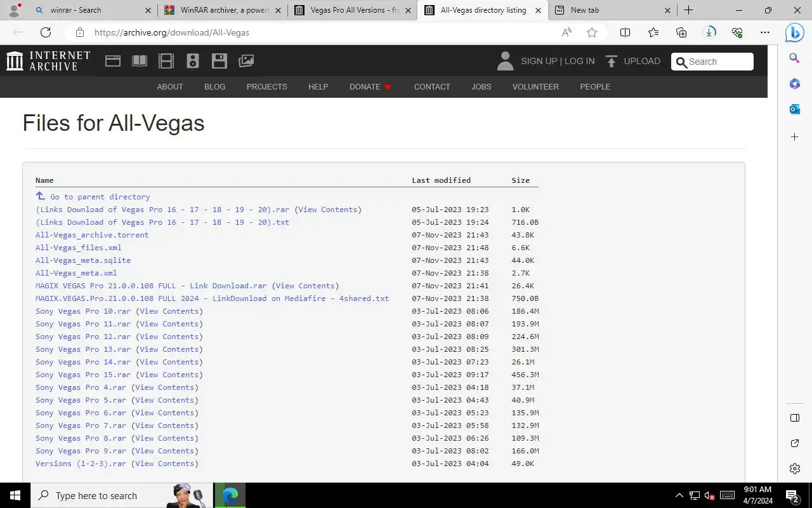Show hidden tray icons chevron
The width and height of the screenshot is (812, 508).
click(679, 495)
